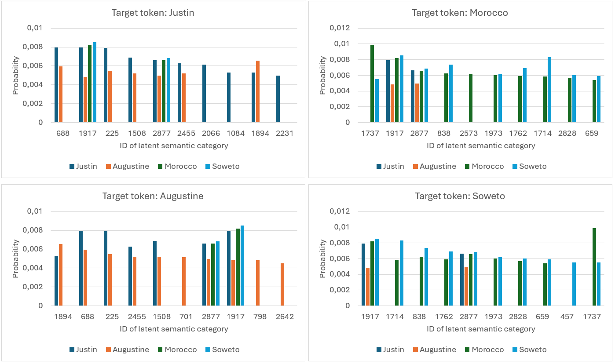
Task: Select light blue bar at 457 in Soweto chart
Action: tap(574, 284)
